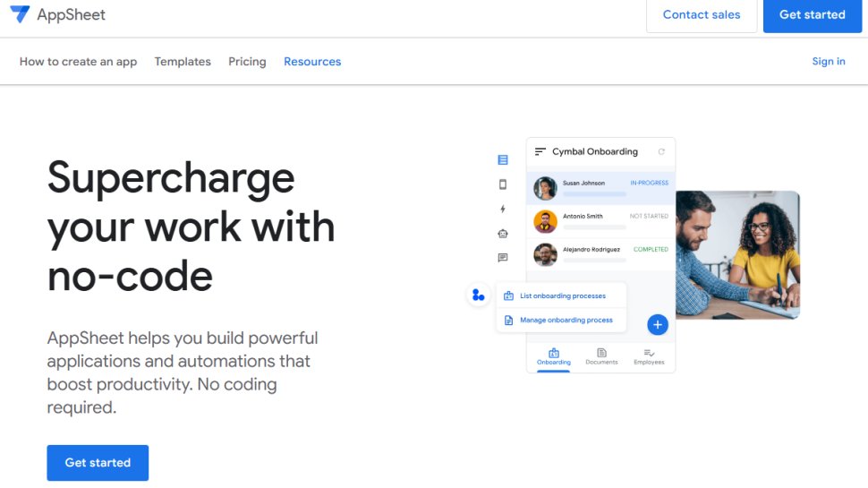Click the refresh icon beside Cymbal Onboarding
868x488 pixels.
pyautogui.click(x=661, y=151)
